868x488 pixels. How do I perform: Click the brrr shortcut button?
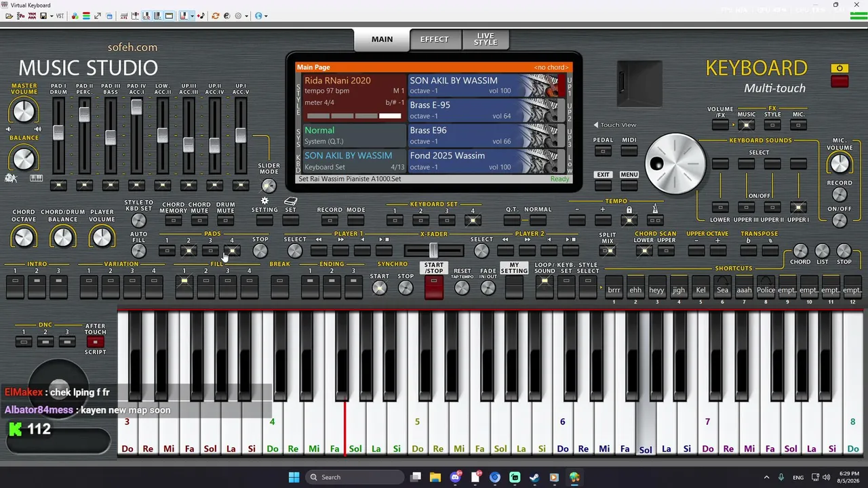(614, 287)
